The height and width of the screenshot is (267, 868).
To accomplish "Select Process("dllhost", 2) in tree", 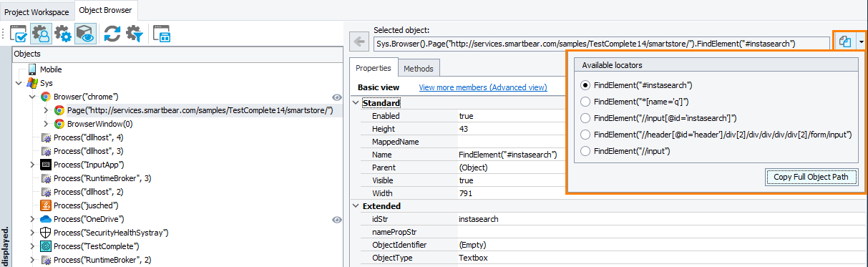I will pos(89,192).
